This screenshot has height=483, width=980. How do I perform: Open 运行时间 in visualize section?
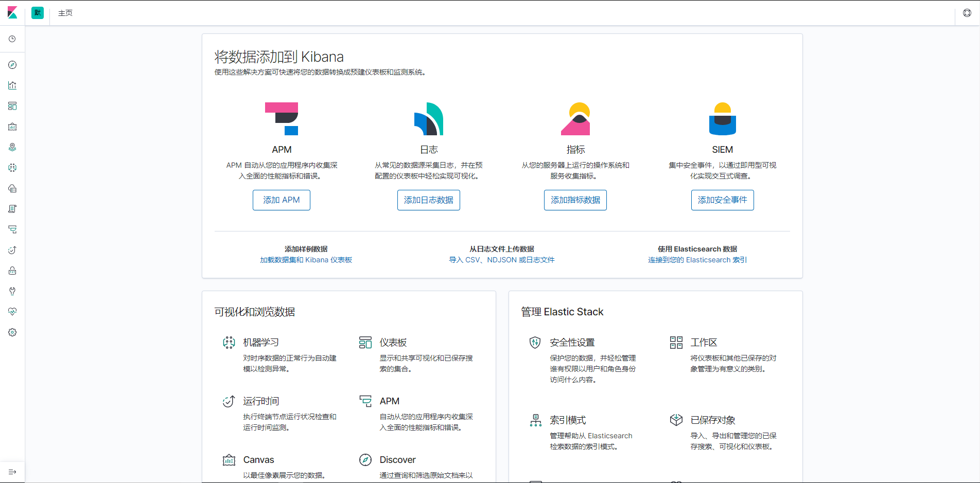click(x=261, y=401)
